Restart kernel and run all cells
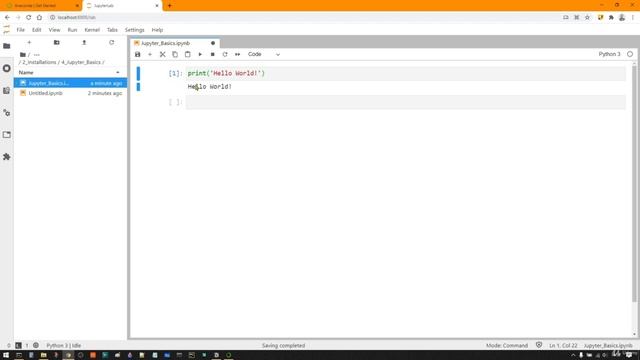 [x=237, y=54]
